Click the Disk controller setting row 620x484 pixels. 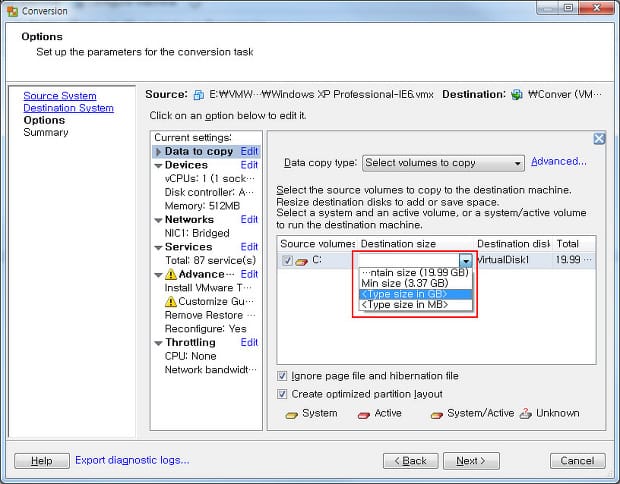(x=209, y=192)
